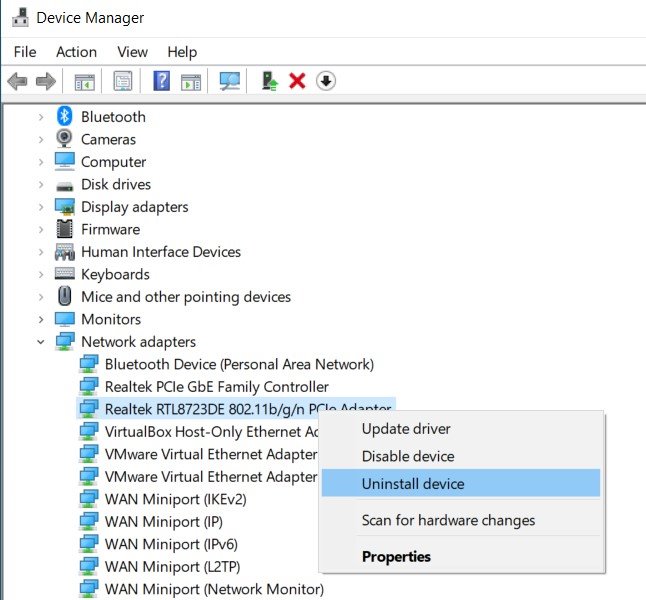Open the Properties toolbar icon

pos(123,81)
